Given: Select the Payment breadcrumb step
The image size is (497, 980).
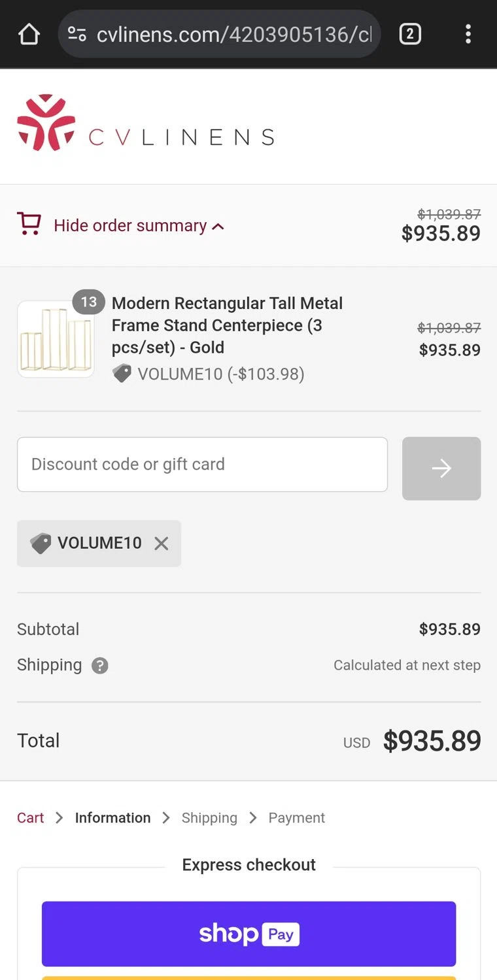Looking at the screenshot, I should (x=296, y=818).
